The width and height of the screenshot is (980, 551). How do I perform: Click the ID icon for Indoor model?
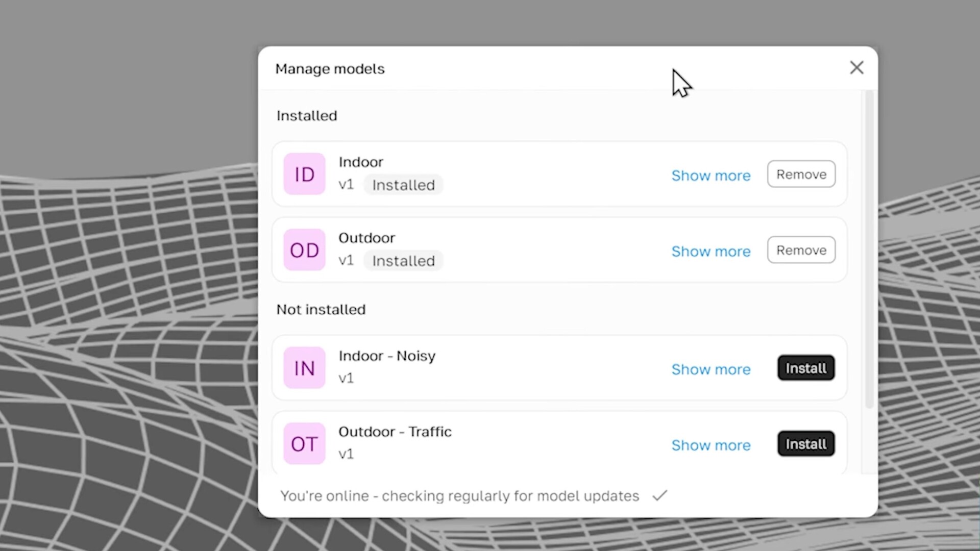tap(304, 174)
